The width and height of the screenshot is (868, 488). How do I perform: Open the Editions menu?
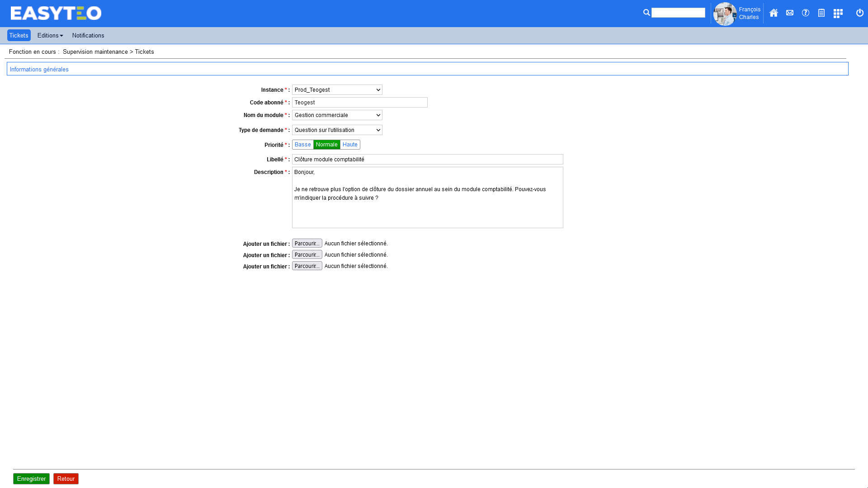(x=50, y=36)
